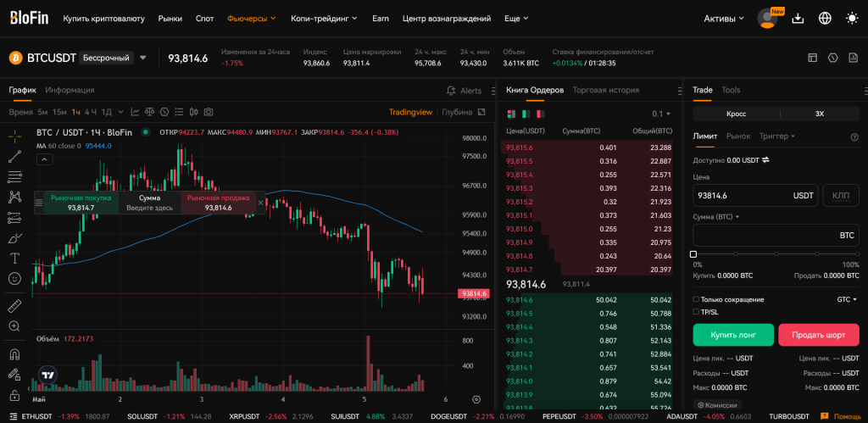
Task: Select the text annotation tool
Action: pos(15,259)
